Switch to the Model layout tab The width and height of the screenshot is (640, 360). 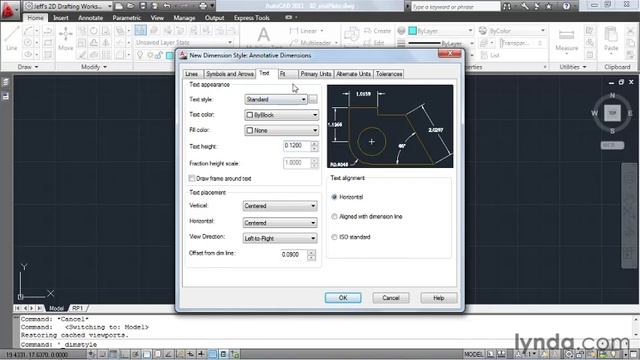[x=56, y=308]
